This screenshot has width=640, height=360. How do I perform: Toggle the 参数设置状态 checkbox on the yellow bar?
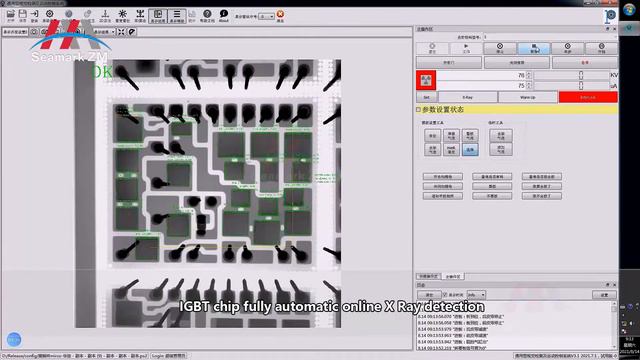[418, 109]
